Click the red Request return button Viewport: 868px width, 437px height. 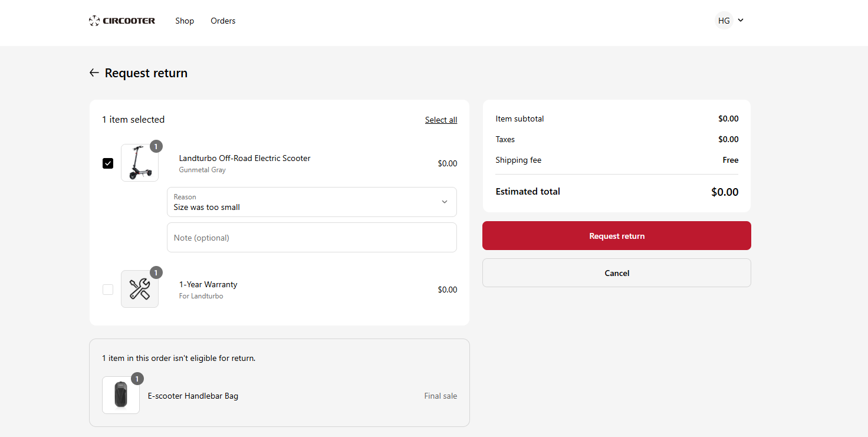(617, 236)
